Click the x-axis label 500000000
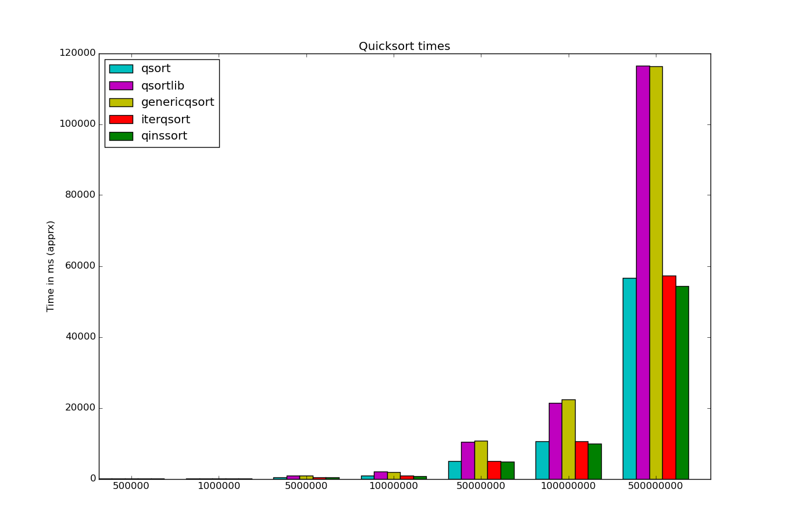 click(x=655, y=486)
